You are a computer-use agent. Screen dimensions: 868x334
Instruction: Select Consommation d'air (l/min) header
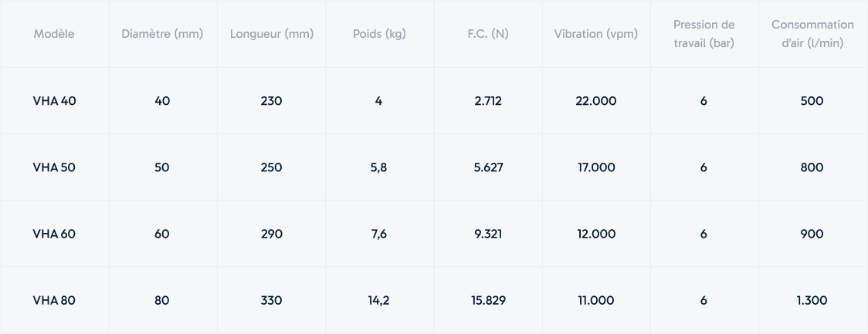point(812,34)
